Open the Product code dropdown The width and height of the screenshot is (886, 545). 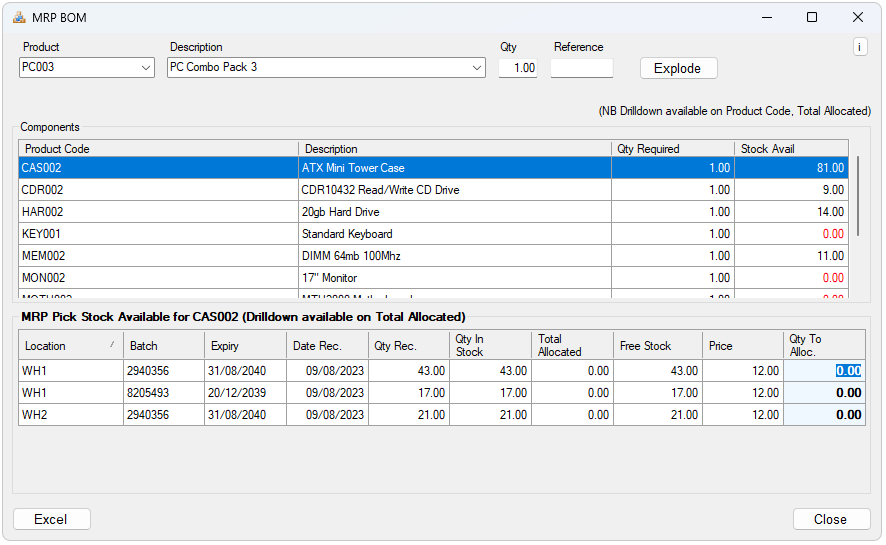[x=146, y=68]
